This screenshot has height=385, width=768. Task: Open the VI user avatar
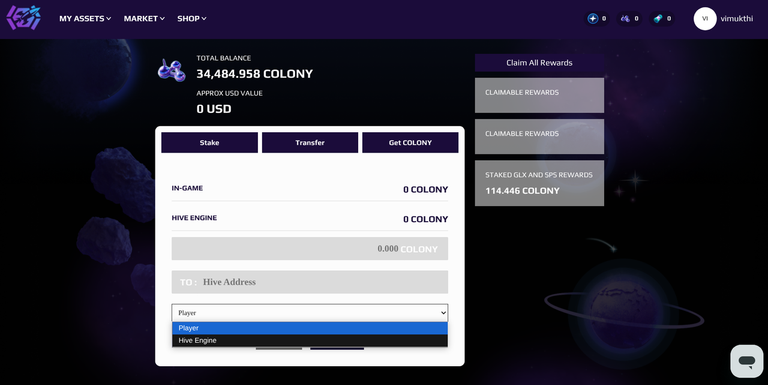pos(705,19)
